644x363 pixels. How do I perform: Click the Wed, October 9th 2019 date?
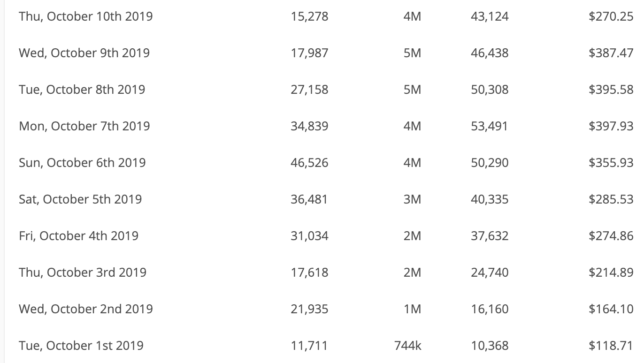[84, 53]
